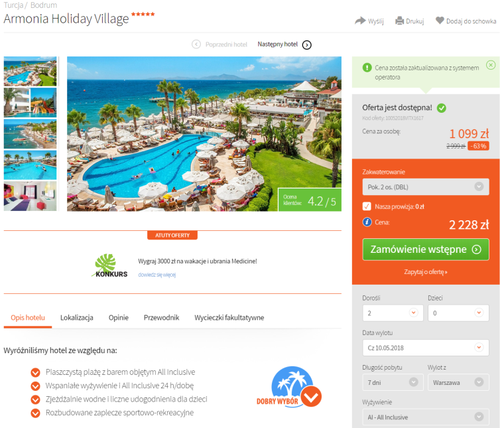
Task: Click the Zamówienie wstępne button
Action: (x=426, y=250)
